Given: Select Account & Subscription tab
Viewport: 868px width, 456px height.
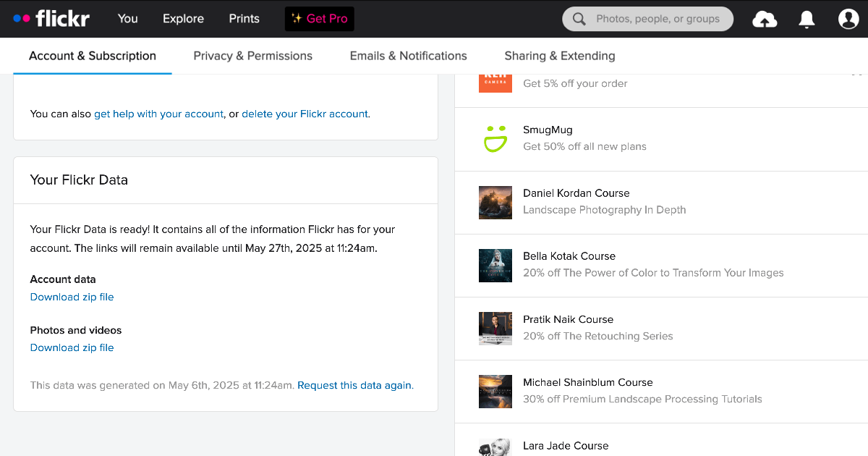Looking at the screenshot, I should (x=93, y=56).
